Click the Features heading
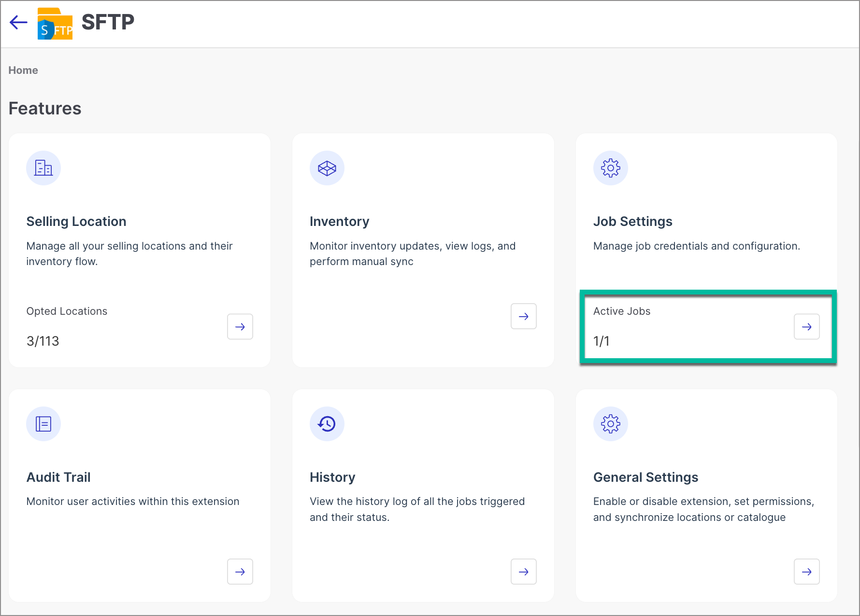Screen dimensions: 860x616 tap(45, 109)
